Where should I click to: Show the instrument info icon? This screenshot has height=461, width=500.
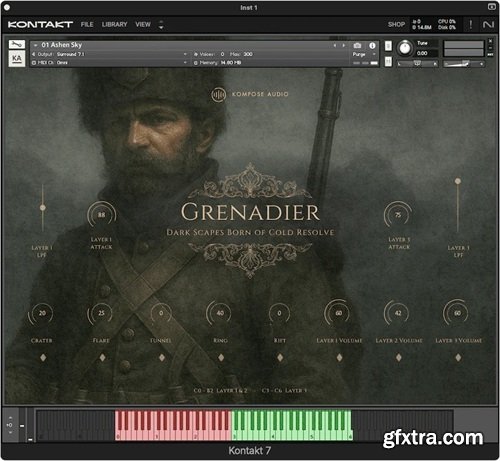pos(372,45)
